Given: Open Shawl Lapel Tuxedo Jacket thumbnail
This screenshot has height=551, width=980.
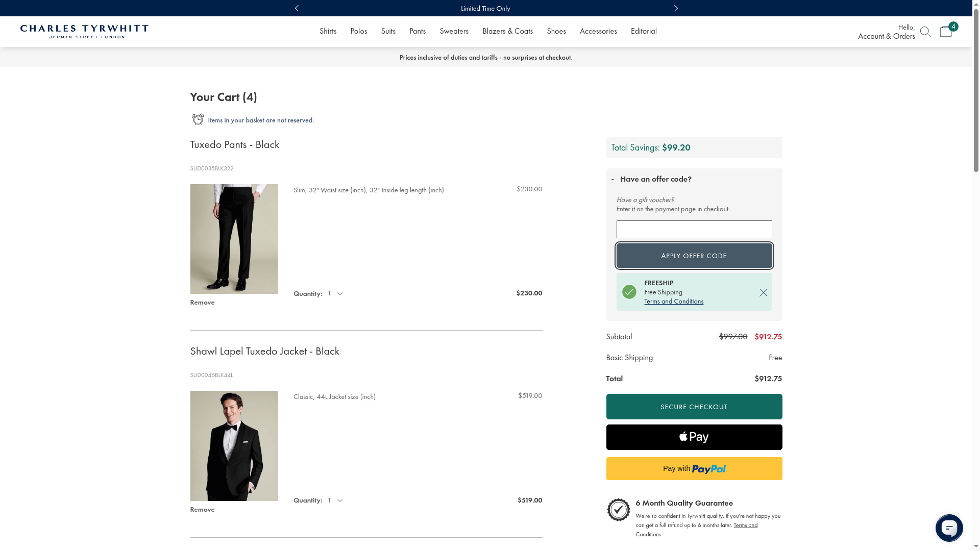Looking at the screenshot, I should click(x=234, y=445).
